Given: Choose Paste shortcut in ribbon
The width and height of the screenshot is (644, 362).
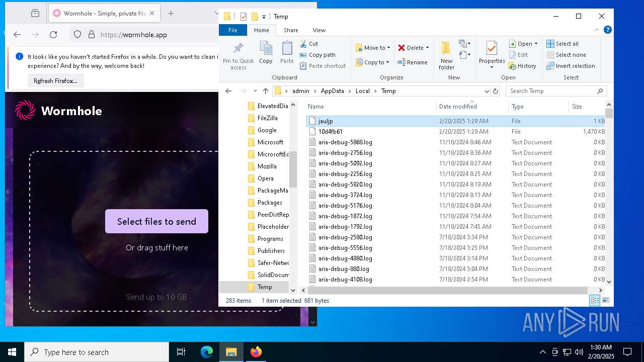Looking at the screenshot, I should click(x=323, y=66).
